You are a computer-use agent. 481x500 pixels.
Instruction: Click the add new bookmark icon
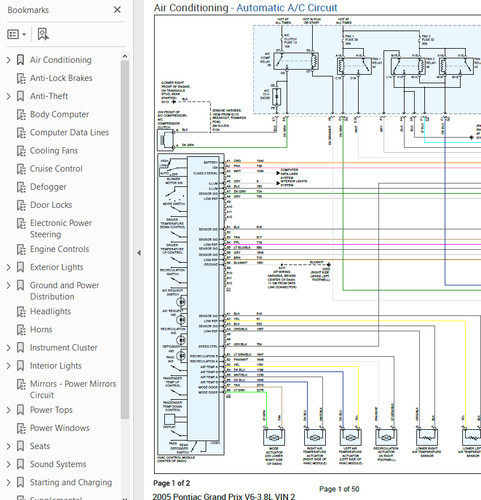click(x=43, y=34)
